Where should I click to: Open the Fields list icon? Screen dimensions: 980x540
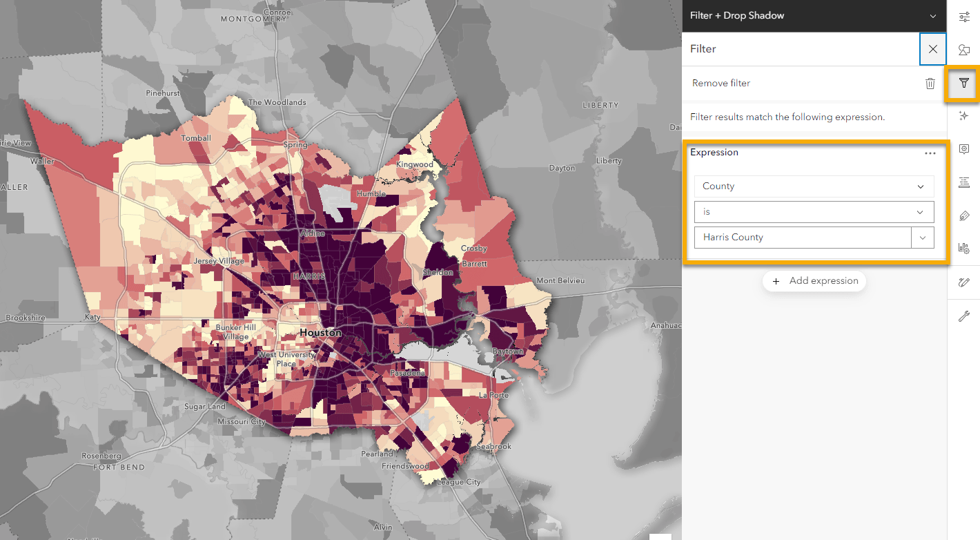[964, 182]
